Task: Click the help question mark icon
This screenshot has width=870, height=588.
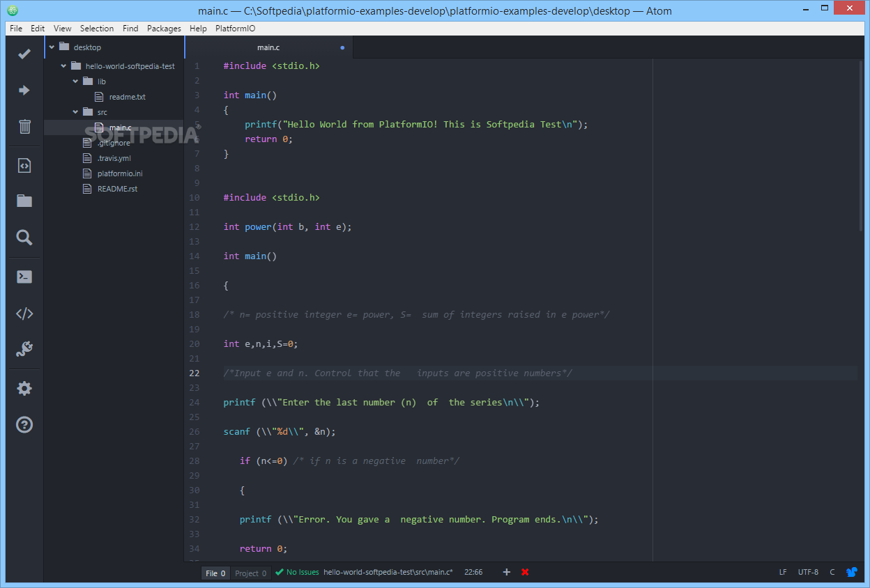Action: click(24, 424)
